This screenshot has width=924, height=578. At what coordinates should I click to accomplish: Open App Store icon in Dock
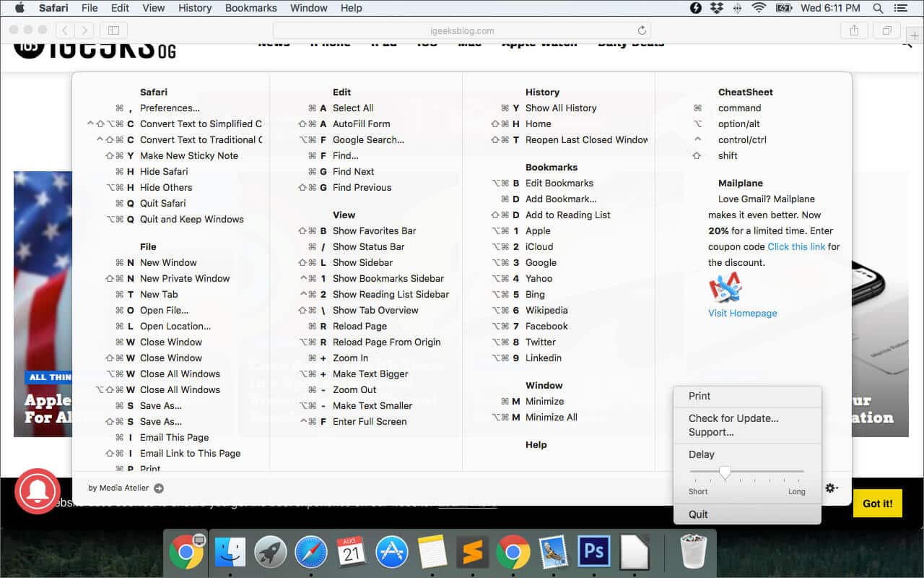pyautogui.click(x=392, y=553)
